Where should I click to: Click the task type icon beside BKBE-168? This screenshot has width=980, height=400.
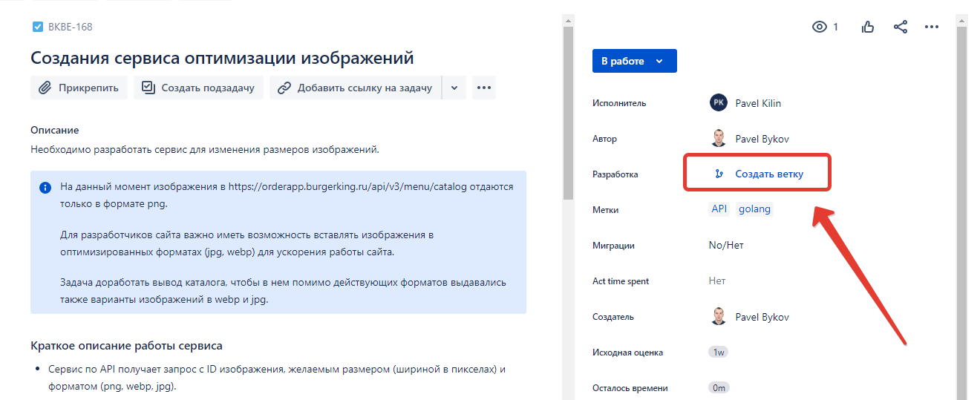(38, 27)
